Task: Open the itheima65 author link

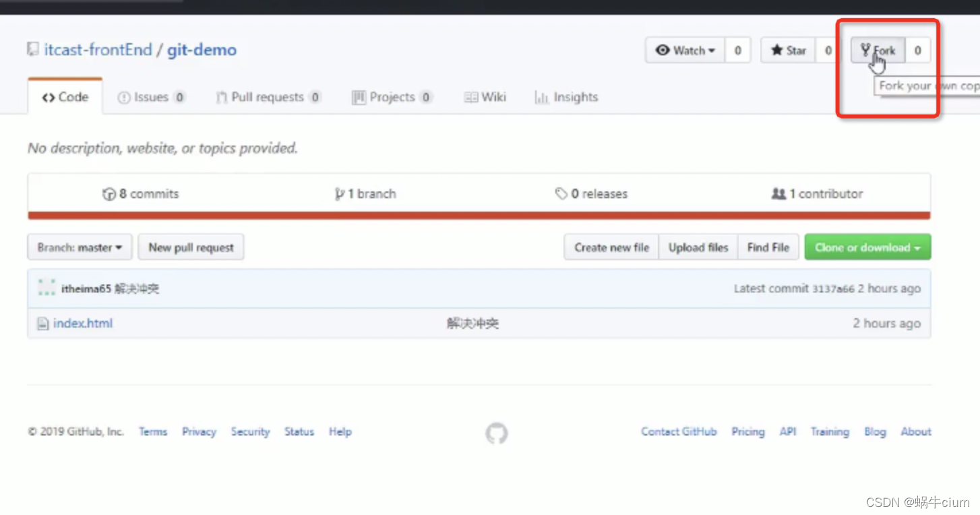Action: [x=86, y=289]
